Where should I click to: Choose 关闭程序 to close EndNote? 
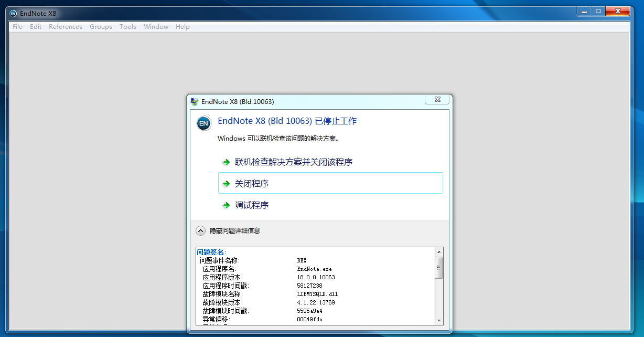click(330, 183)
